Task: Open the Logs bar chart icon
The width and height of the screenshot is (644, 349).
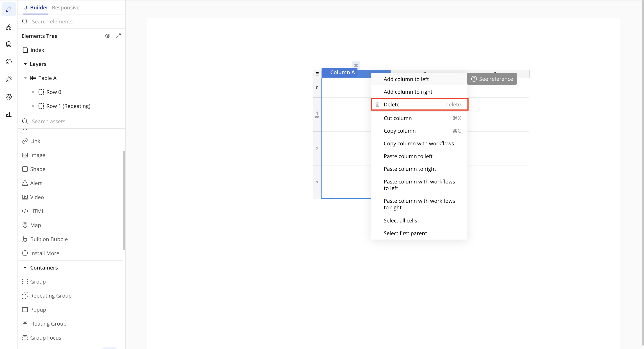Action: point(9,115)
